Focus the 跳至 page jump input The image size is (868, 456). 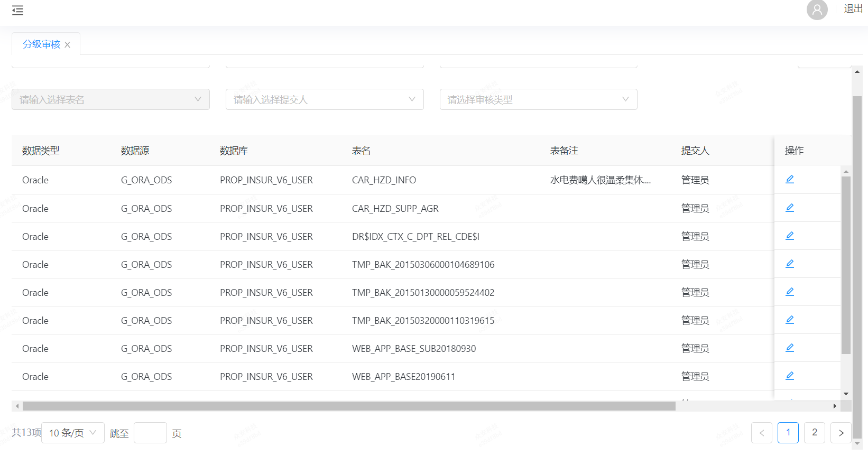click(x=151, y=433)
